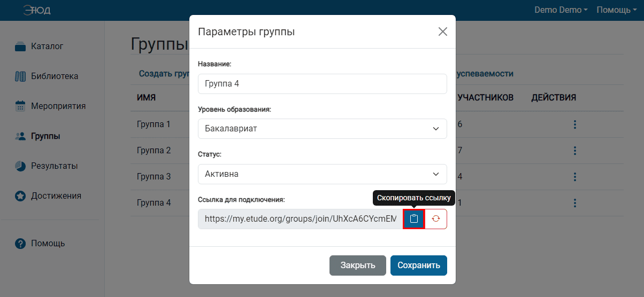
Task: Click the успеваемости link
Action: pos(484,74)
